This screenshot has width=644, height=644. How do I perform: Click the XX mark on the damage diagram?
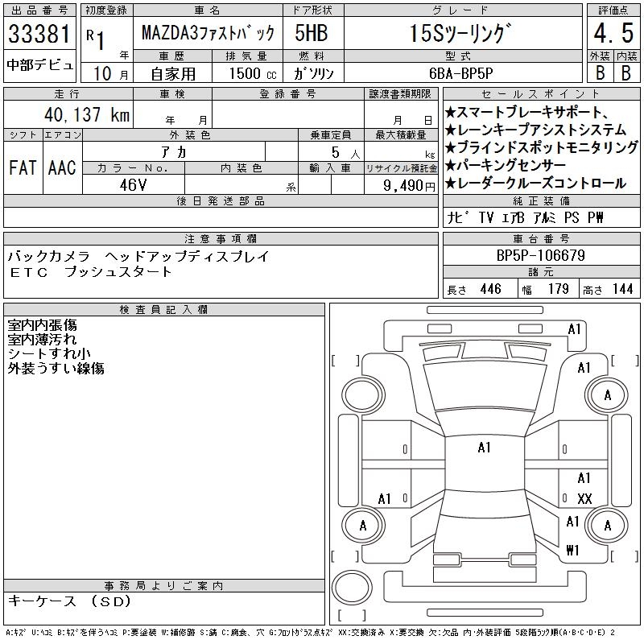pos(584,499)
